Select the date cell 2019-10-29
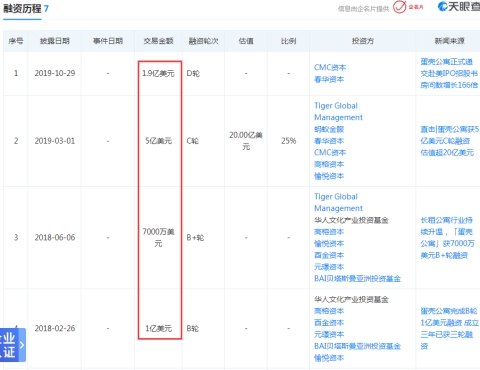 click(55, 73)
